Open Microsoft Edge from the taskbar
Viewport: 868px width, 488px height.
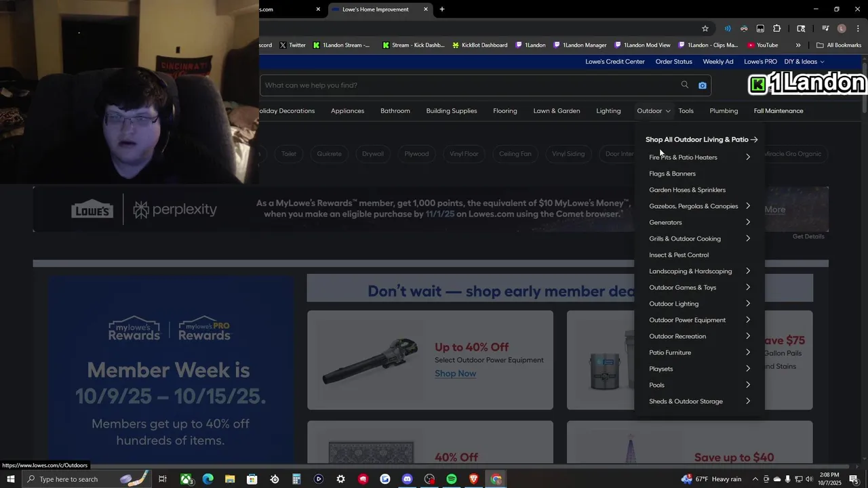point(208,479)
